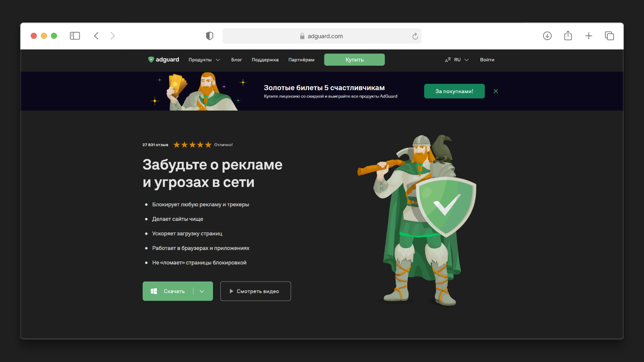Show tab overview using the tabs icon
The width and height of the screenshot is (644, 362).
click(x=609, y=36)
